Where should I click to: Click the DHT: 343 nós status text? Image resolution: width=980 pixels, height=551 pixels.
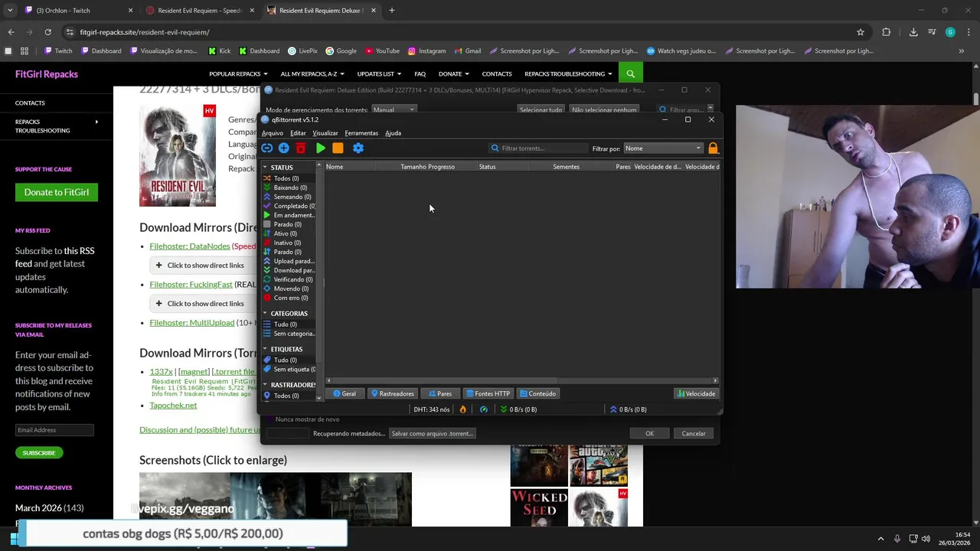pyautogui.click(x=432, y=409)
